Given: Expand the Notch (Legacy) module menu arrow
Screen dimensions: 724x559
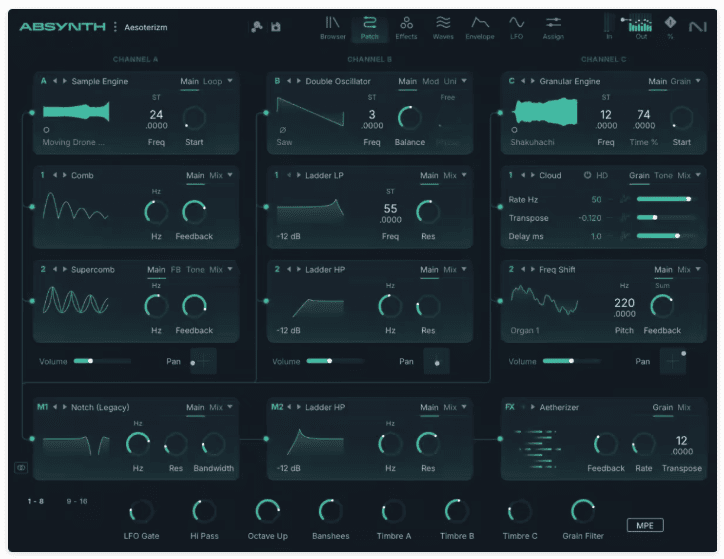Looking at the screenshot, I should tap(230, 407).
